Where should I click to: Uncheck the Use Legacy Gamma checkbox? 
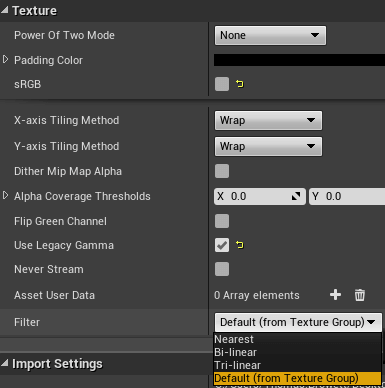(222, 245)
